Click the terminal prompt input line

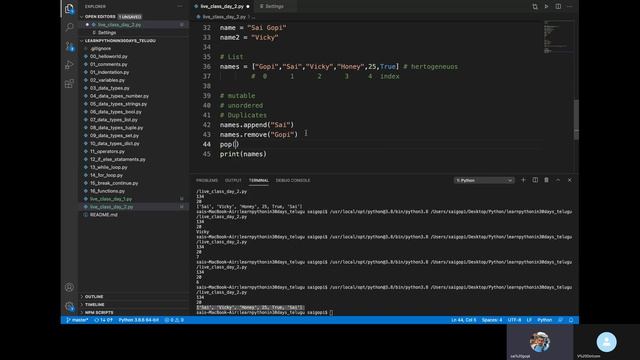click(x=264, y=313)
